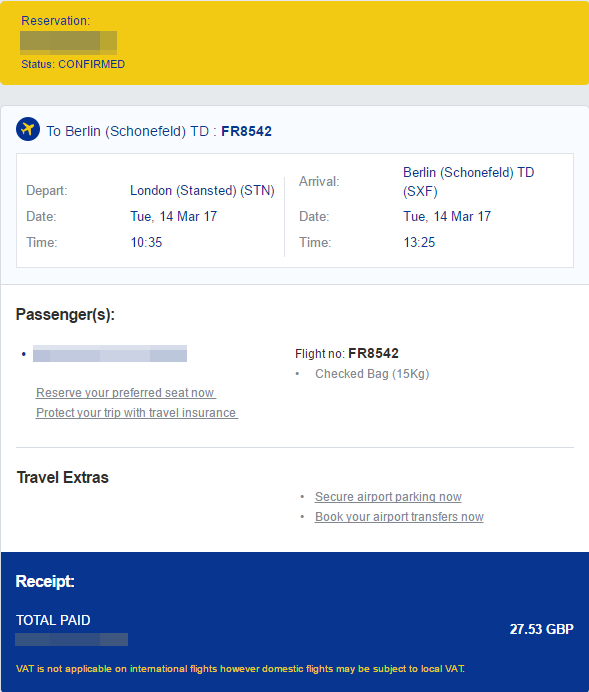Follow 'Secure airport parking now' link

tap(388, 496)
